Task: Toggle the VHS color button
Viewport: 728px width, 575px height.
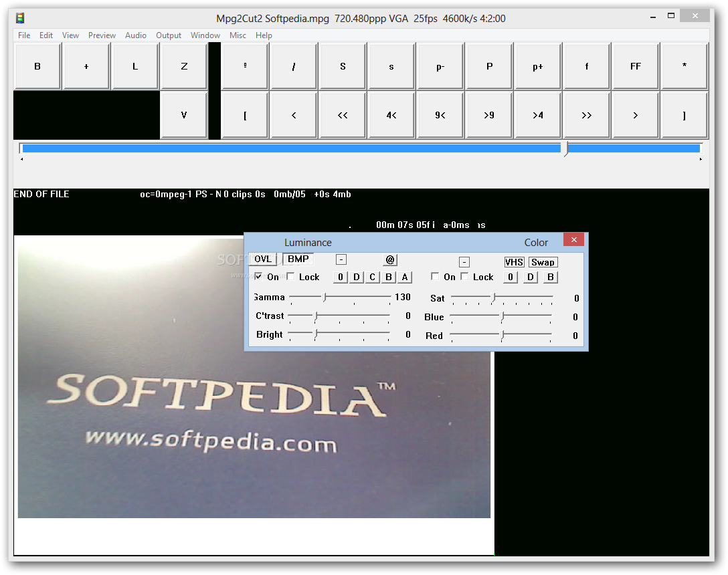Action: point(515,262)
